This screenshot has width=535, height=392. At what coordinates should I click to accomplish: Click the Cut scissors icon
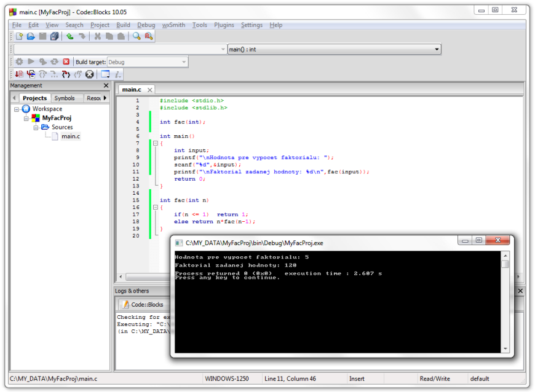pos(98,36)
